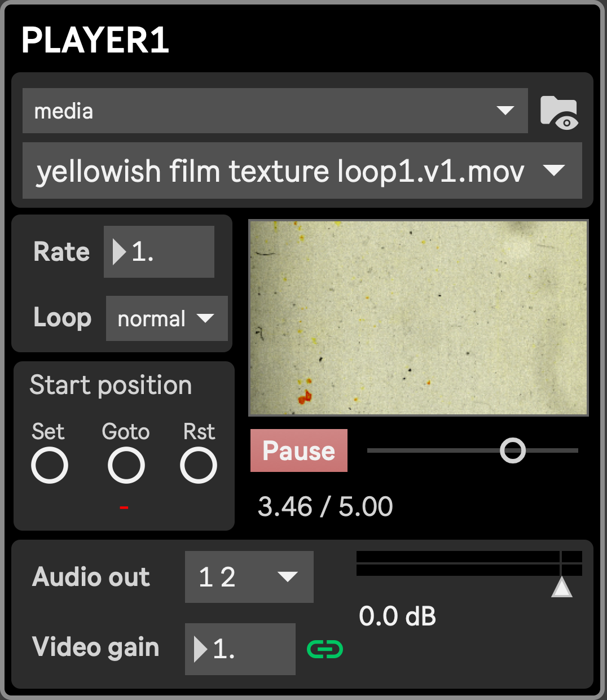Screen dimensions: 607x700
Task: Click the Rst start position button
Action: click(x=199, y=465)
